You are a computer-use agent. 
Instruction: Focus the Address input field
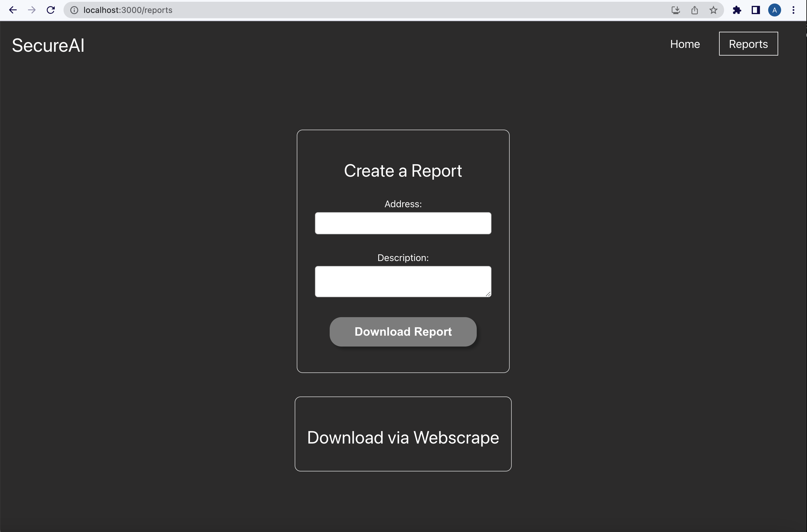tap(403, 223)
